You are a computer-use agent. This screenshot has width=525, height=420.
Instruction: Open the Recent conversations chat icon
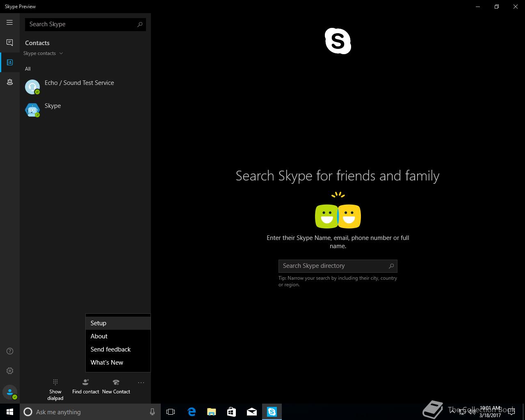coord(9,43)
